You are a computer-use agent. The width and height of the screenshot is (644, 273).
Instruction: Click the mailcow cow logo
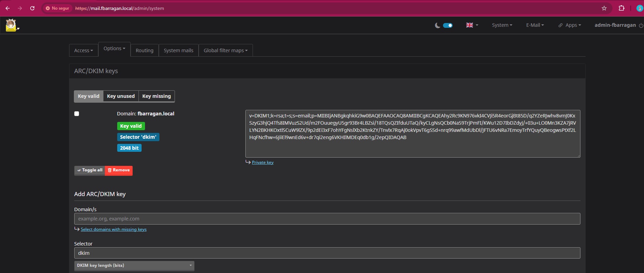click(x=12, y=25)
